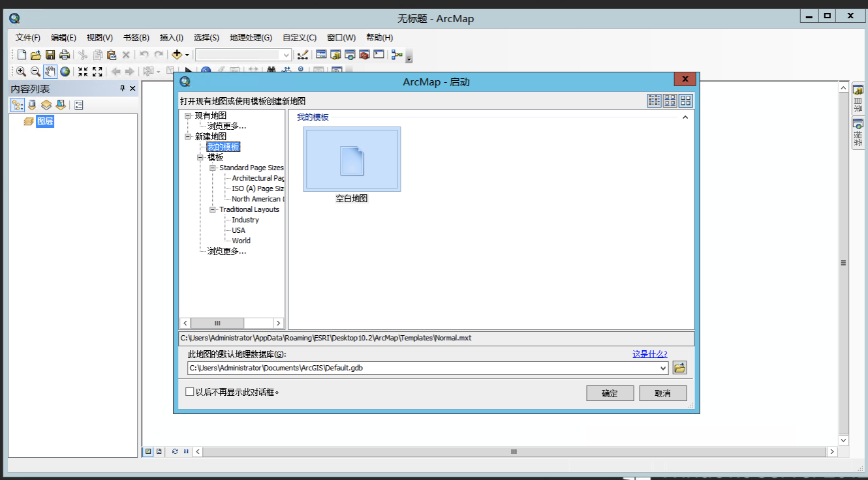
Task: Collapse the 模板 tree node
Action: 200,157
